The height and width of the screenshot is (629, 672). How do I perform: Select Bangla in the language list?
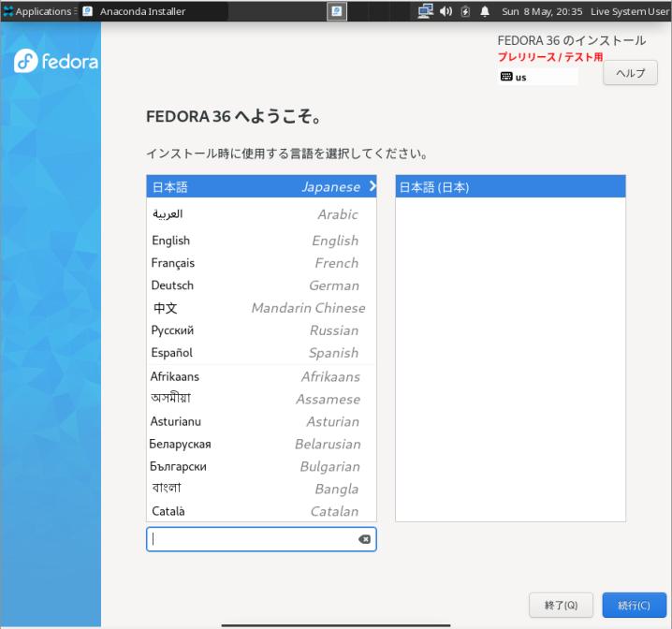(261, 489)
